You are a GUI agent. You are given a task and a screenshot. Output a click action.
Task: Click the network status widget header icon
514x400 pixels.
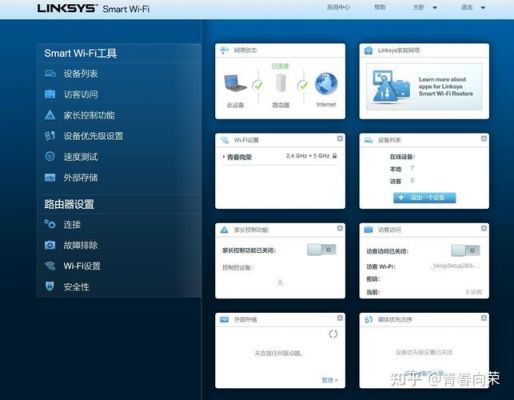point(224,50)
